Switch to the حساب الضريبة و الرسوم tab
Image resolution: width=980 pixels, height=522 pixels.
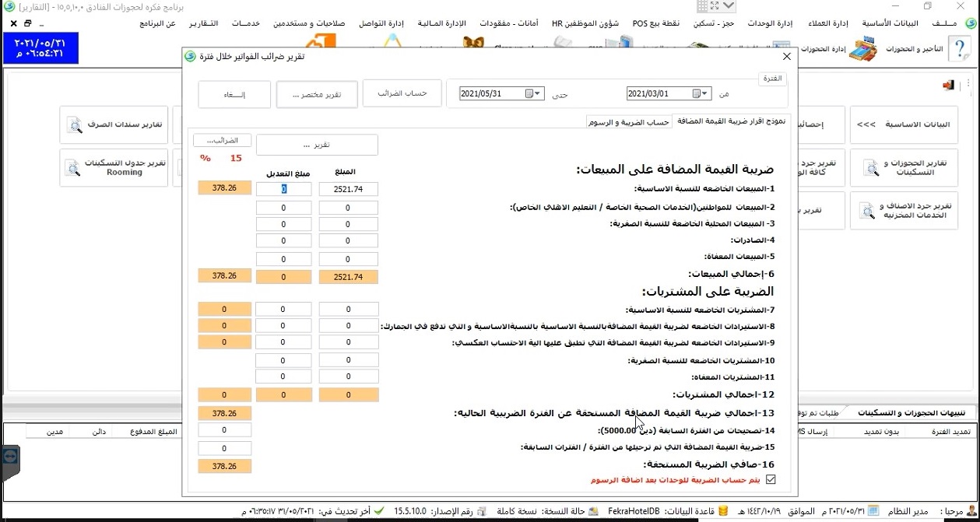tap(628, 122)
